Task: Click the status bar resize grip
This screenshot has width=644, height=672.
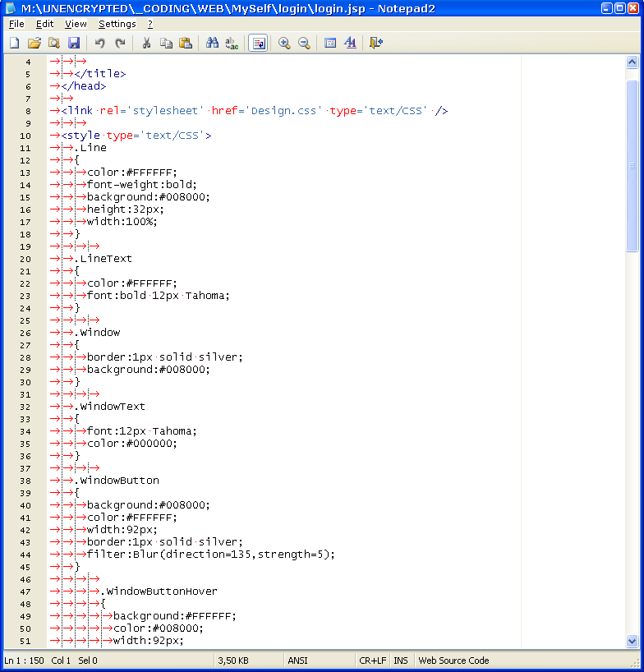Action: pyautogui.click(x=636, y=664)
